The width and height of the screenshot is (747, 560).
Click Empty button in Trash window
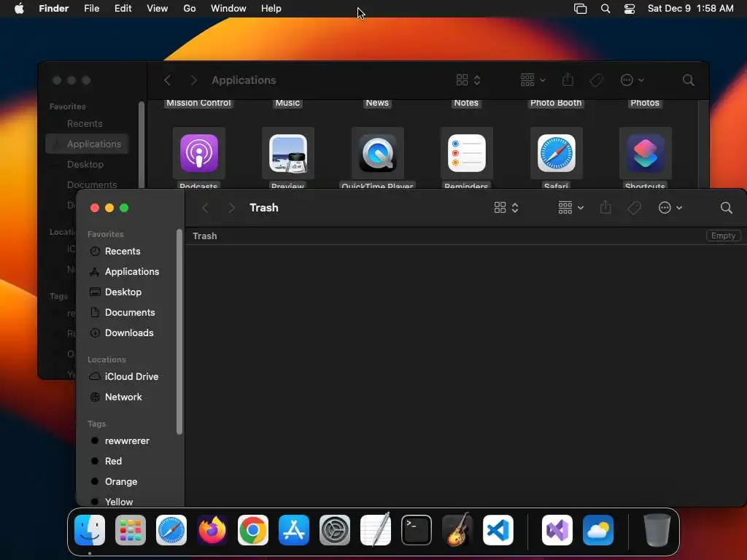pos(723,236)
